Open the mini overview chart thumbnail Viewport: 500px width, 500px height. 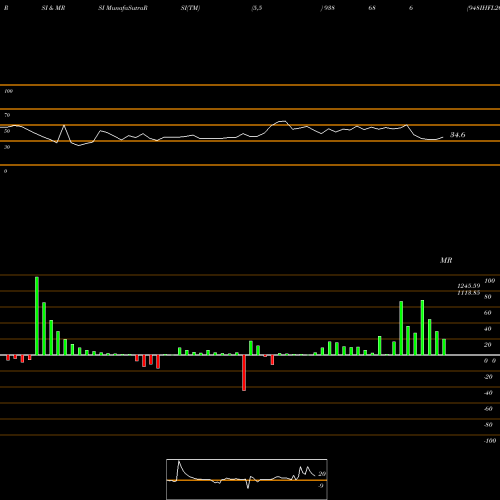click(247, 479)
